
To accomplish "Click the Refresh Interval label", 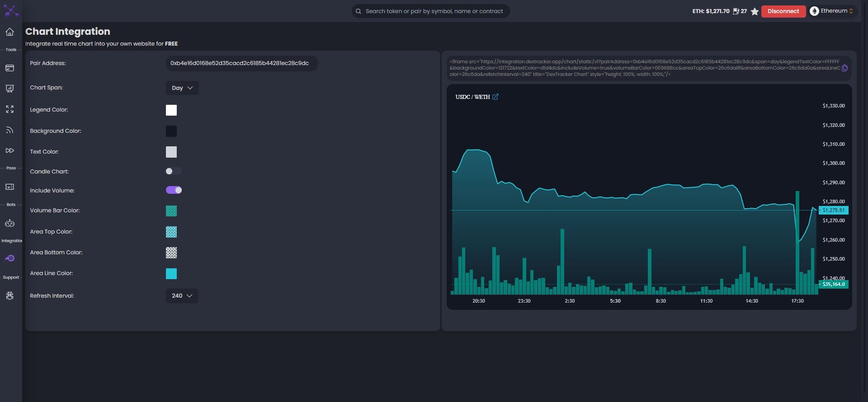I will click(x=52, y=296).
